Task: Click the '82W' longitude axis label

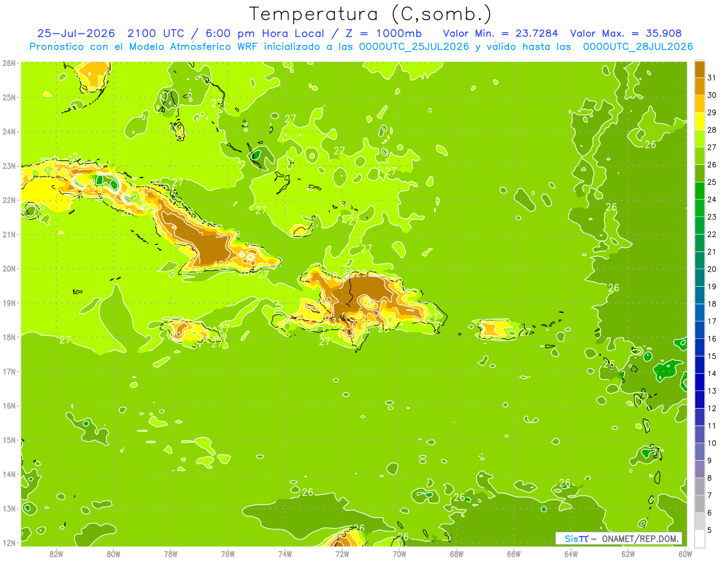Action: 56,554
